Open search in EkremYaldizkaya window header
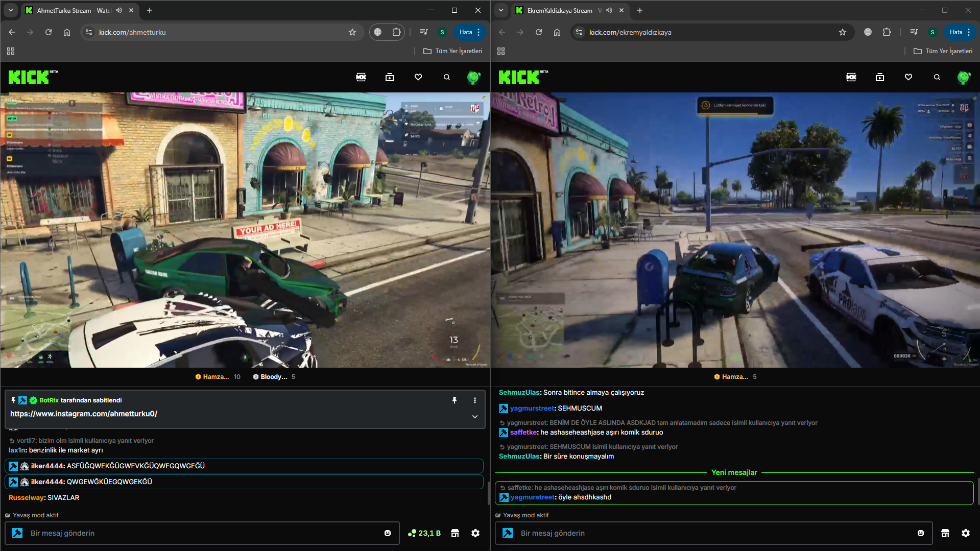This screenshot has height=551, width=980. tap(937, 77)
